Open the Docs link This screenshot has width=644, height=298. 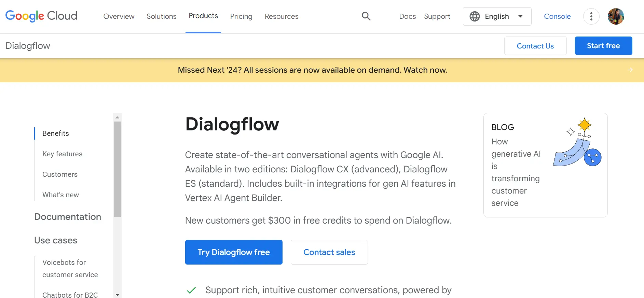click(x=407, y=16)
